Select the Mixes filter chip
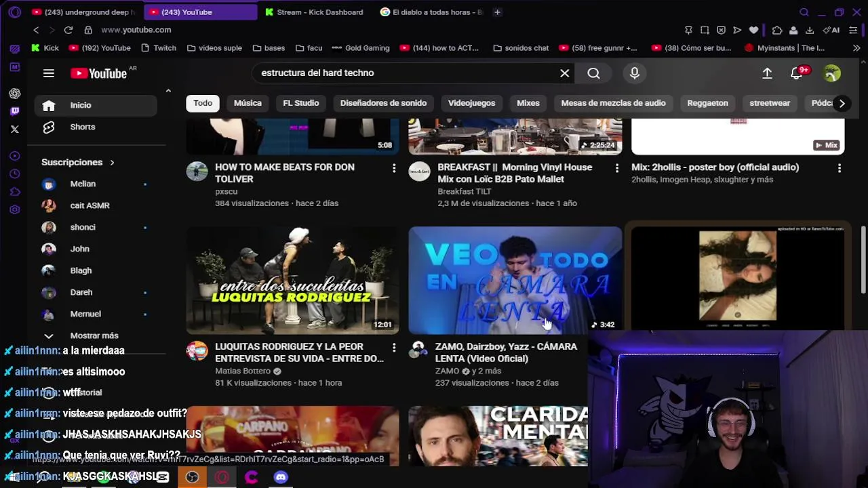 point(528,103)
